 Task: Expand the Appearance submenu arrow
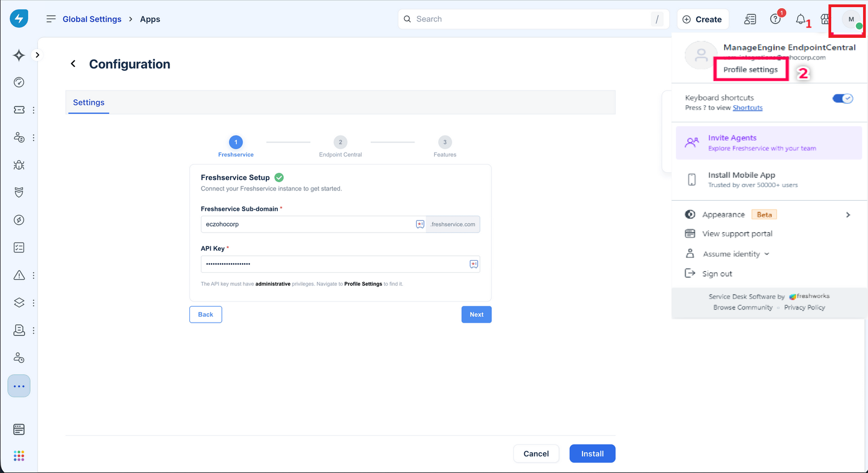click(848, 215)
